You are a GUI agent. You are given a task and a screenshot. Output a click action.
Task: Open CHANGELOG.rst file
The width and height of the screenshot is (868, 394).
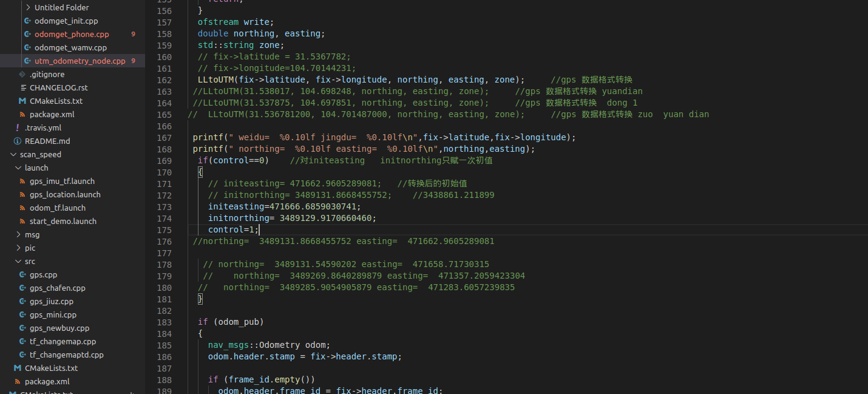point(58,87)
